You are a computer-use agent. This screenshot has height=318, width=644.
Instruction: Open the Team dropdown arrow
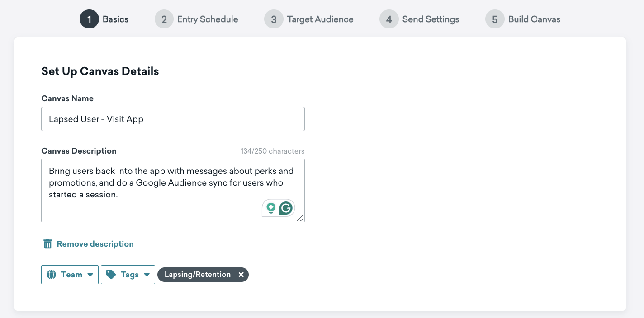(x=90, y=275)
